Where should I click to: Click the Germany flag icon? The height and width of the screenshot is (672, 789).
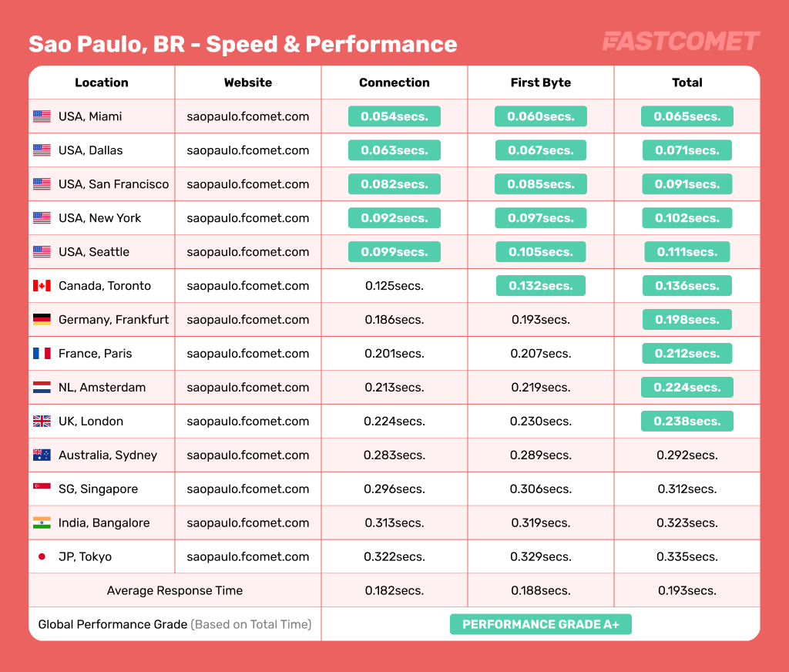click(x=42, y=320)
